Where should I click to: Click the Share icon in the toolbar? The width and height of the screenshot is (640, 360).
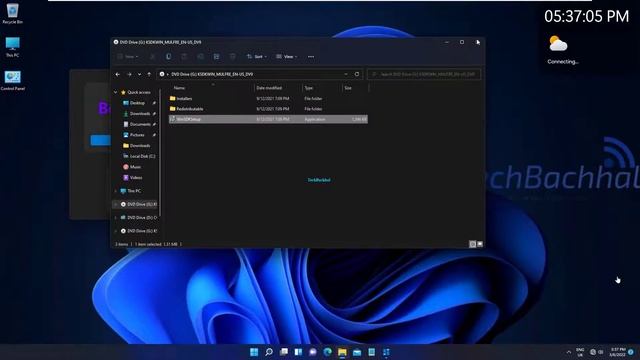(216, 57)
